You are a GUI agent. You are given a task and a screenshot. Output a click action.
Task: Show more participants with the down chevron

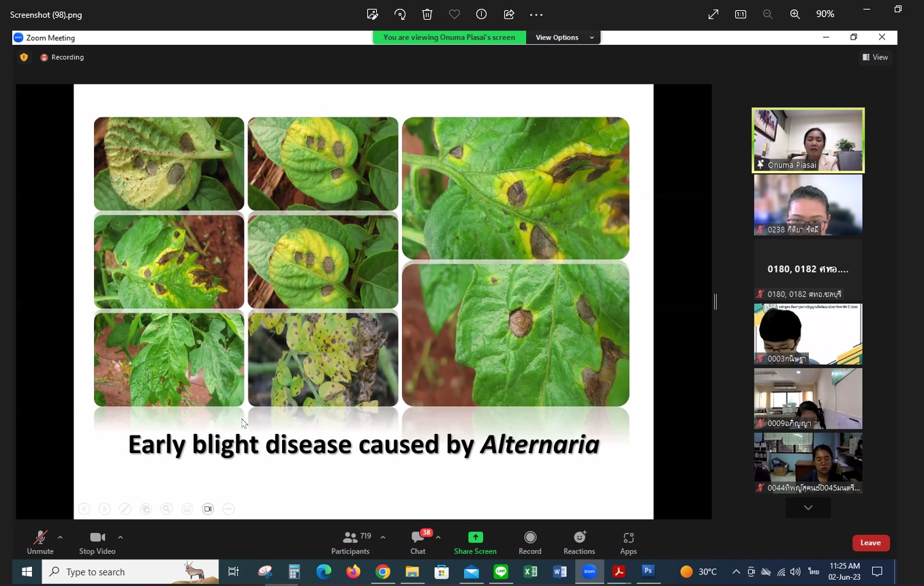807,508
